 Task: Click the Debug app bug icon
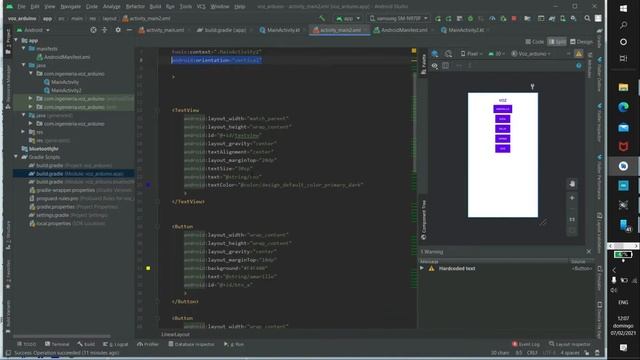[470, 18]
